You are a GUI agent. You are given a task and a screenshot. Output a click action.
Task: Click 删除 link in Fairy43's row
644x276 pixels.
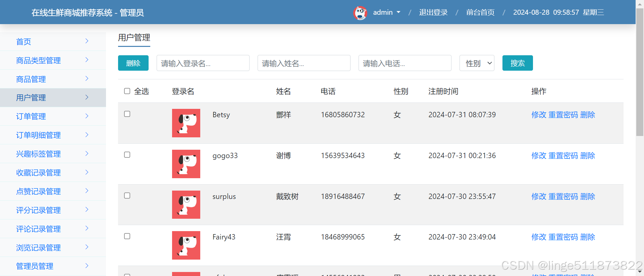[x=588, y=237]
